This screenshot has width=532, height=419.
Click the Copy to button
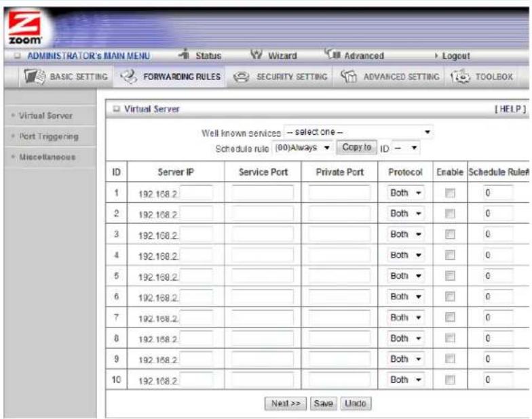[357, 148]
